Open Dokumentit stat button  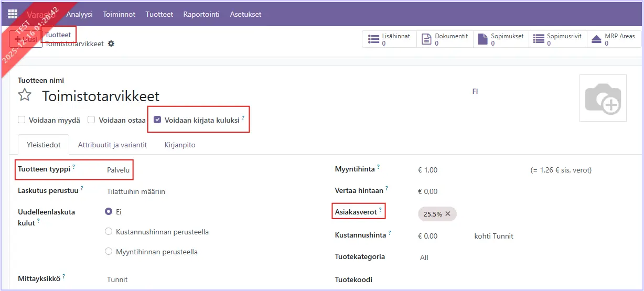click(x=445, y=39)
